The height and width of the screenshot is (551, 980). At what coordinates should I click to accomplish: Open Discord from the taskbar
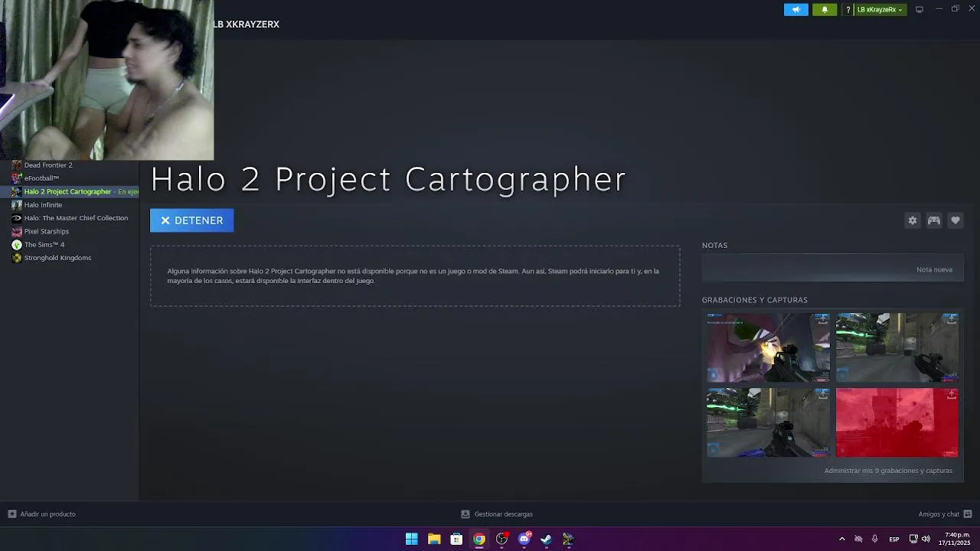(x=524, y=539)
